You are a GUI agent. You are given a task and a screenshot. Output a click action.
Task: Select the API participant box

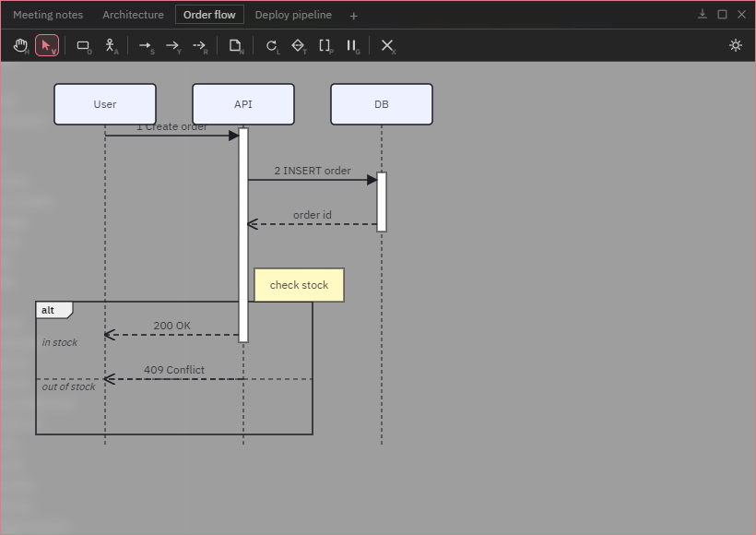[243, 104]
